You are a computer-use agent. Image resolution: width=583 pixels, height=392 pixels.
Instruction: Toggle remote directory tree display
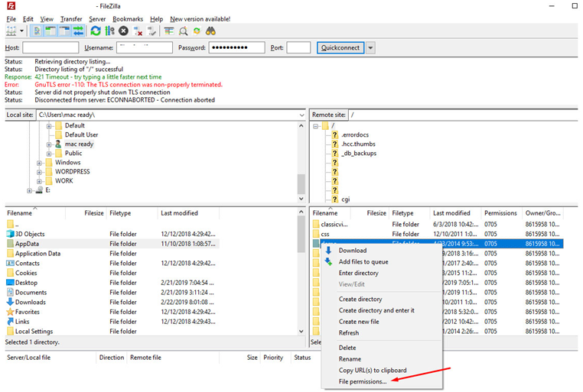pyautogui.click(x=64, y=31)
